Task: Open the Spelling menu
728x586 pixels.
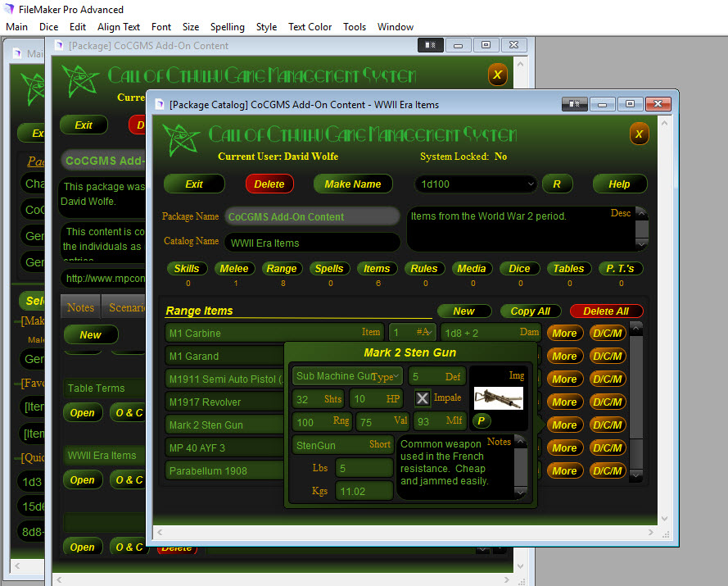Action: (227, 27)
